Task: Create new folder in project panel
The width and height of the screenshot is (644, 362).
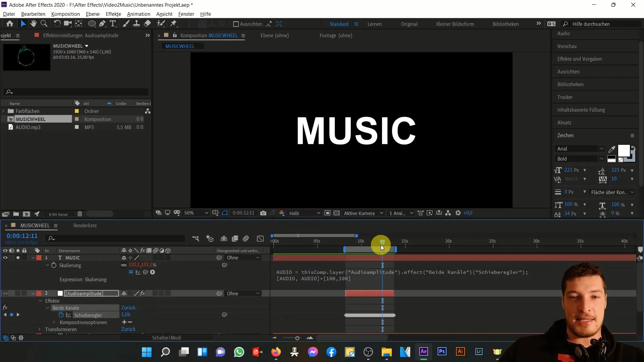Action: pos(16,214)
